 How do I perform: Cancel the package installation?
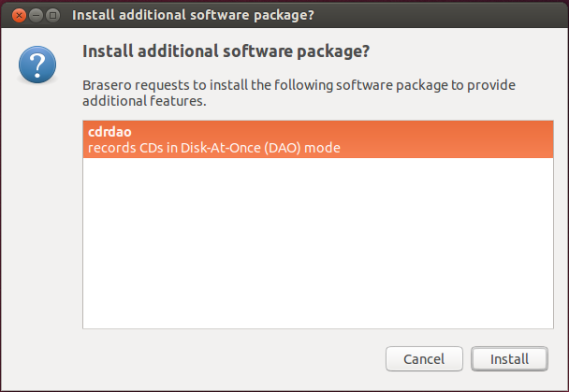[423, 358]
